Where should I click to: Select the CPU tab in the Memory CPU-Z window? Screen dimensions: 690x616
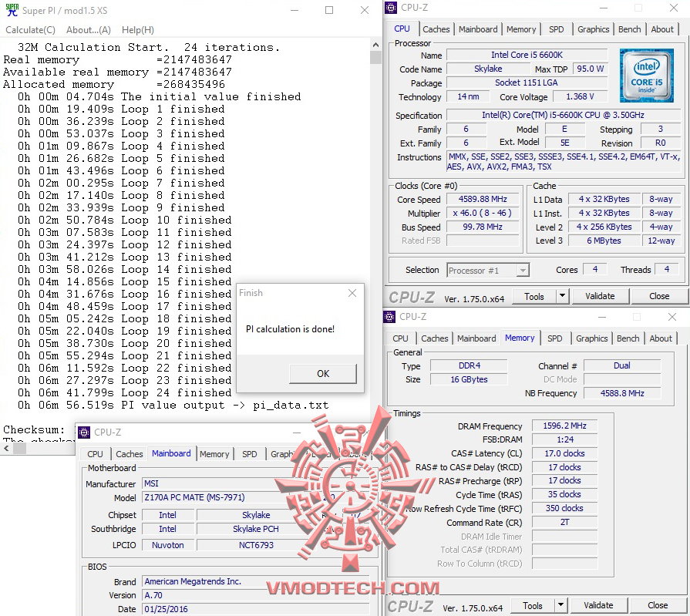pyautogui.click(x=400, y=338)
